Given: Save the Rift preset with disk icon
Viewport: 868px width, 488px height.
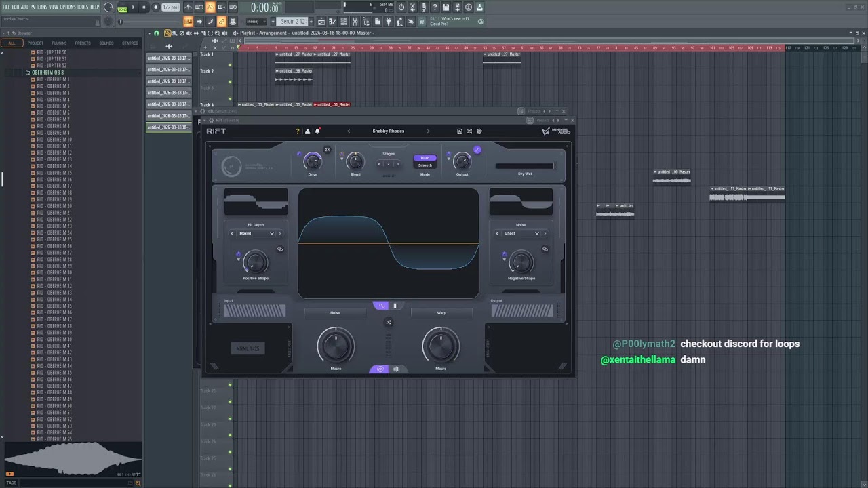Looking at the screenshot, I should tap(459, 131).
